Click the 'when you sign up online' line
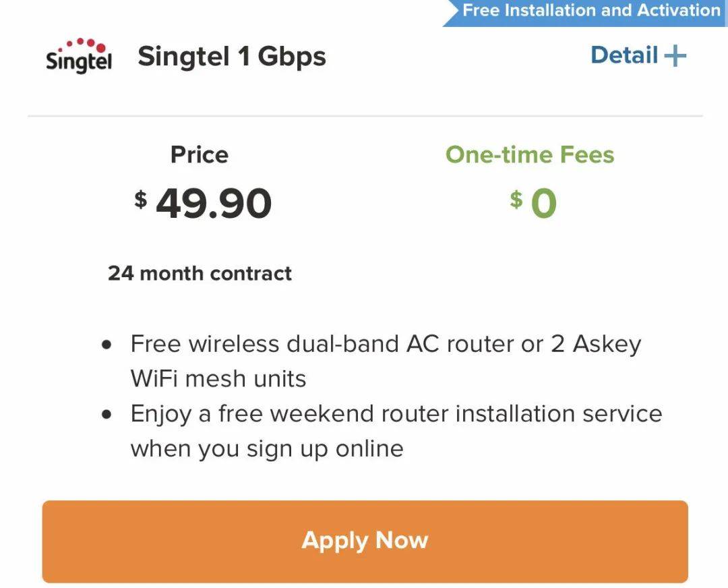This screenshot has height=588, width=728. tap(267, 448)
